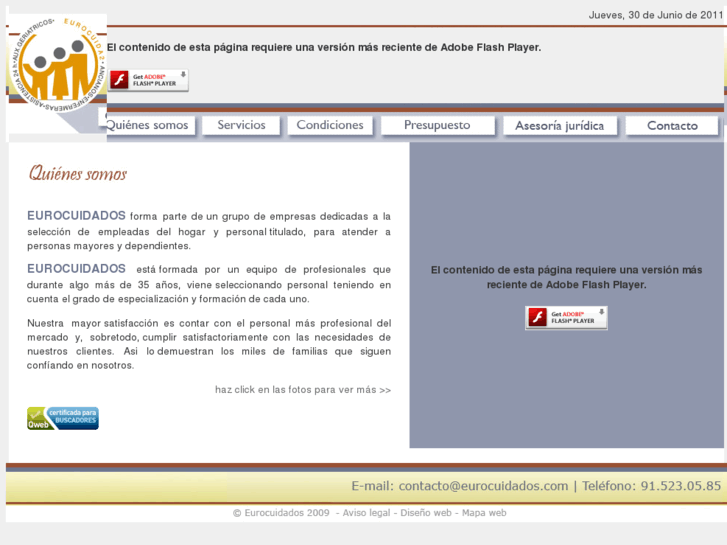The image size is (727, 545).
Task: Open the Asesoría jurídica section
Action: coord(560,126)
